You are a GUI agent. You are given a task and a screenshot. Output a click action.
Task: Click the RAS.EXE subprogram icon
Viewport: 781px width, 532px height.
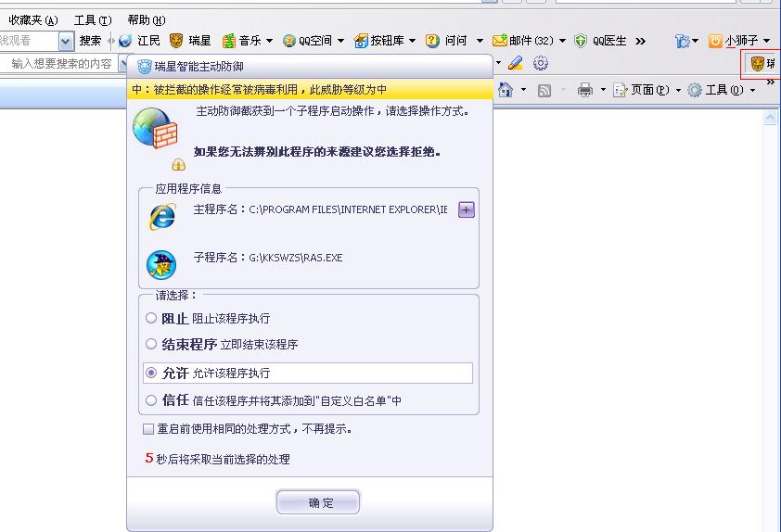pyautogui.click(x=161, y=265)
